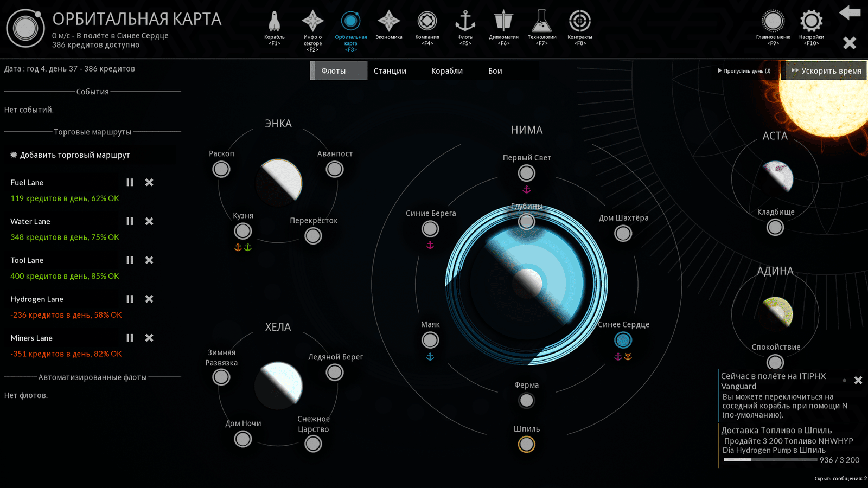Switch to the Станции tab

point(390,70)
